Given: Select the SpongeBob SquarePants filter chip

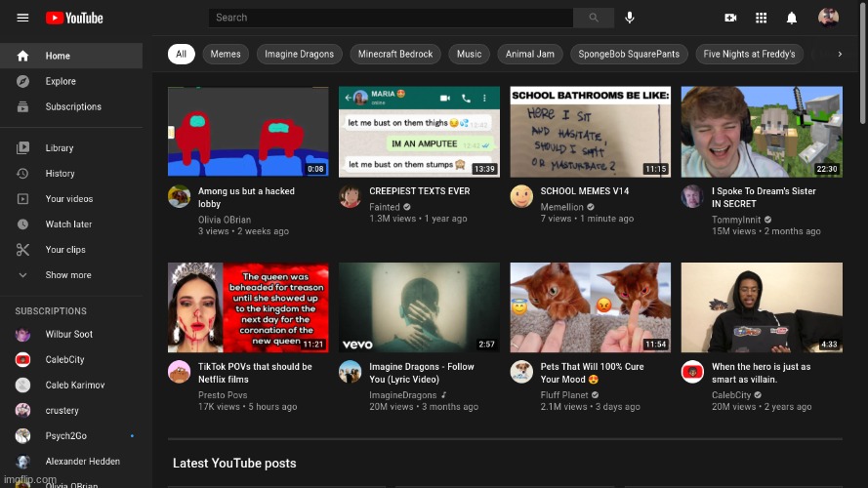Looking at the screenshot, I should coord(629,54).
